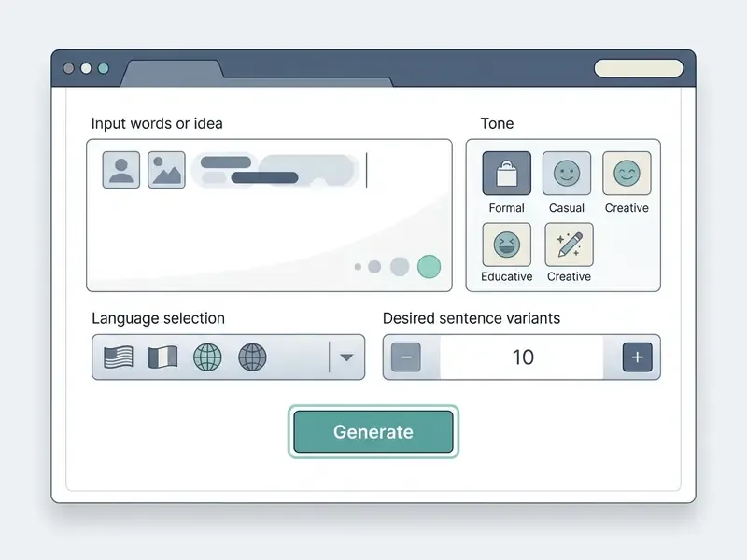Choose the tricolor flag language

tap(162, 357)
